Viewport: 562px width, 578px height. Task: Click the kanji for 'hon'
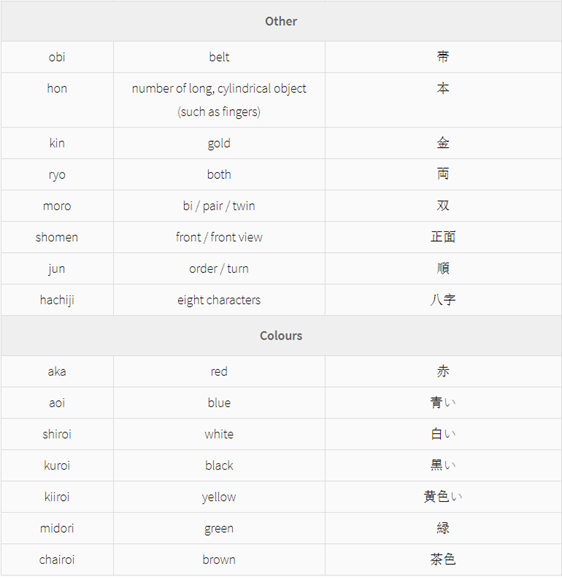[x=443, y=88]
